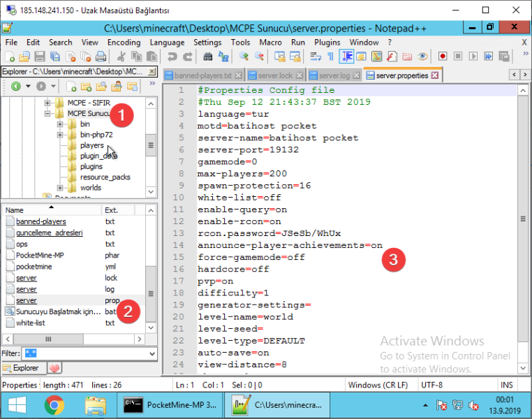
Task: Click the Copy toolbar icon
Action: 136,57
